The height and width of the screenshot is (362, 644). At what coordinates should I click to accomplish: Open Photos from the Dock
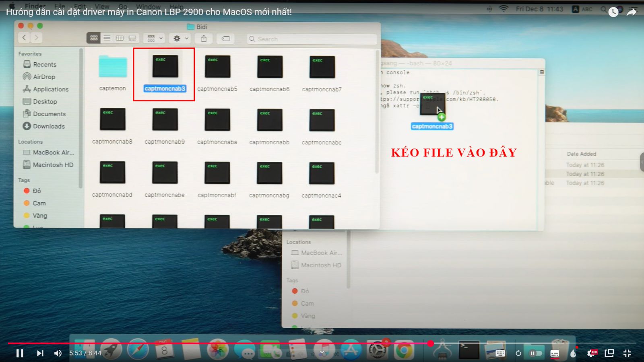tap(218, 349)
